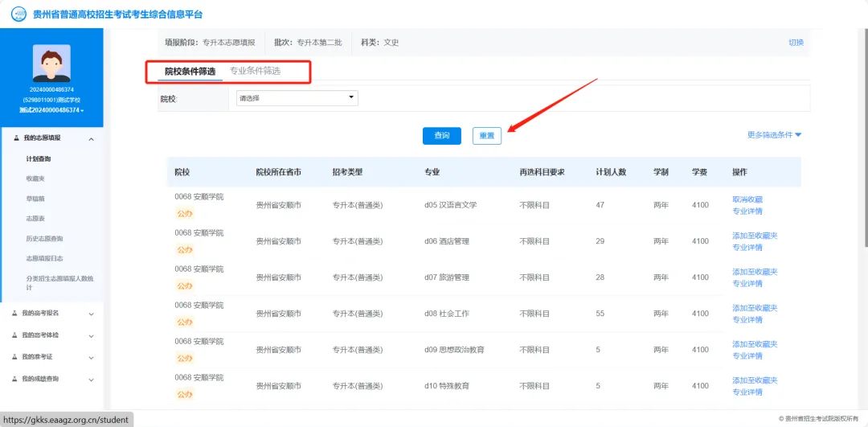Select the 院校条件筛选 tab
The height and width of the screenshot is (427, 868).
point(190,72)
